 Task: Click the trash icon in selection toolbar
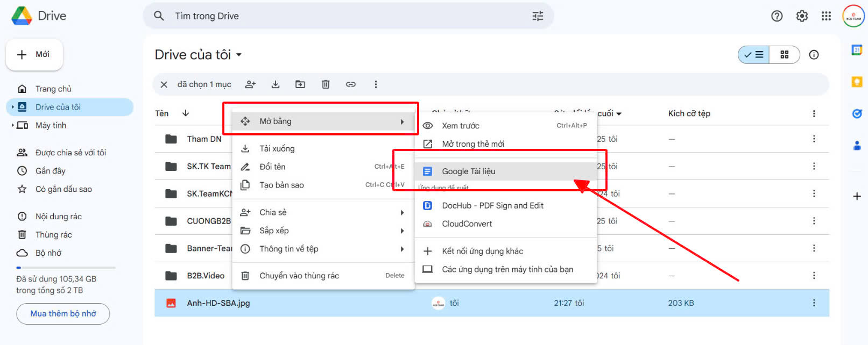(x=326, y=84)
